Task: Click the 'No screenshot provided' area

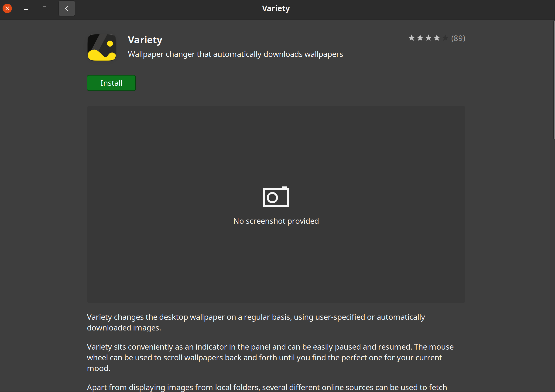Action: [276, 220]
